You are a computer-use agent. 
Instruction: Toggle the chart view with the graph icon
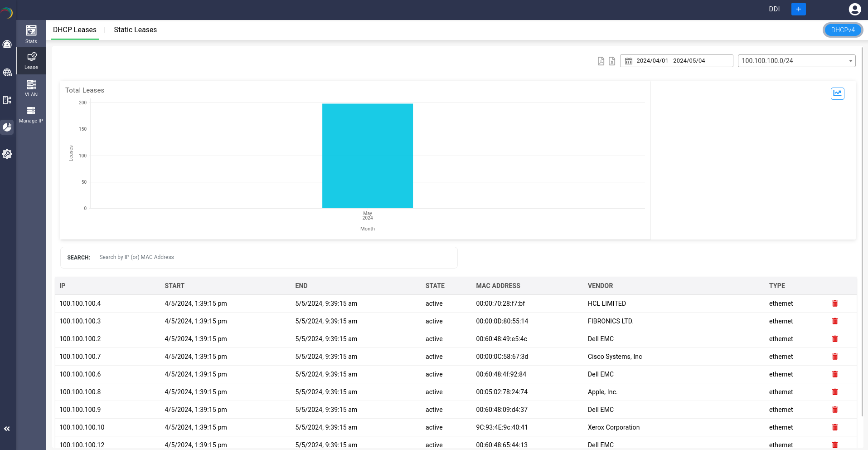tap(838, 93)
